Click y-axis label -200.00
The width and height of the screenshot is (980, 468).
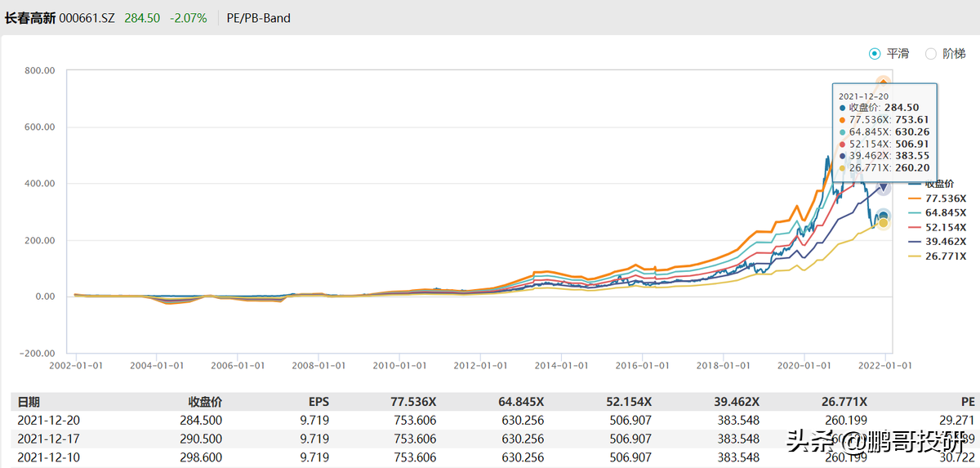coord(37,353)
